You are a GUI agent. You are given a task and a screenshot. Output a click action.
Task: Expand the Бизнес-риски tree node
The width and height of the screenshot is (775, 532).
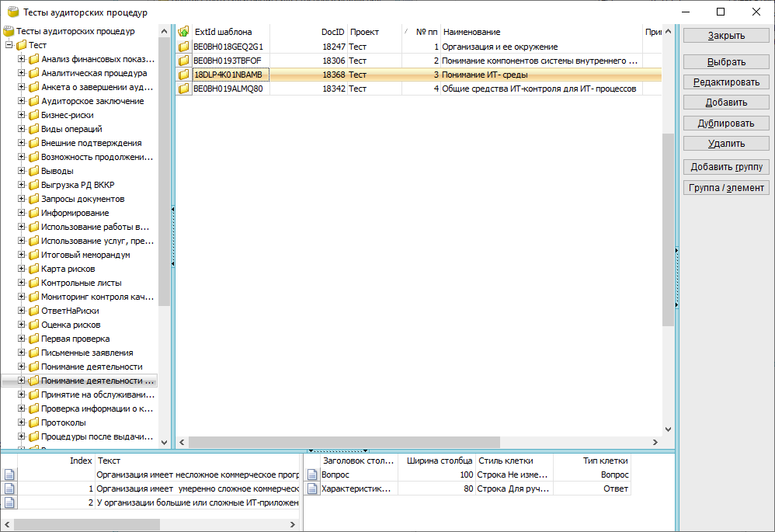(22, 115)
